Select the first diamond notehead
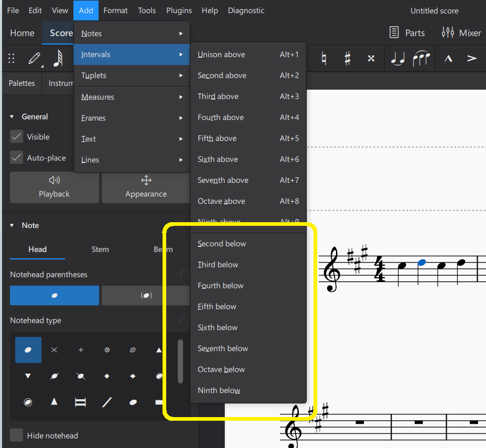Screen dimensions: 486x448 (107, 376)
